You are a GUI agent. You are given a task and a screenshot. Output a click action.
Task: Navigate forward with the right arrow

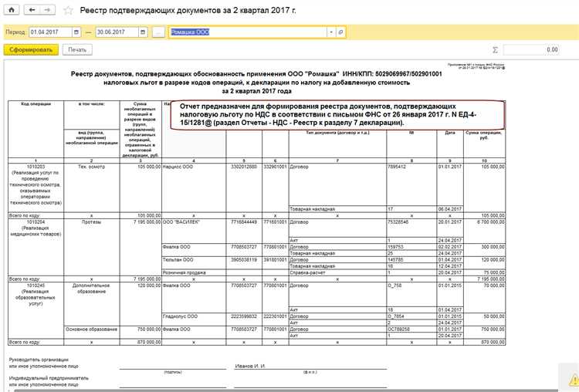point(48,10)
